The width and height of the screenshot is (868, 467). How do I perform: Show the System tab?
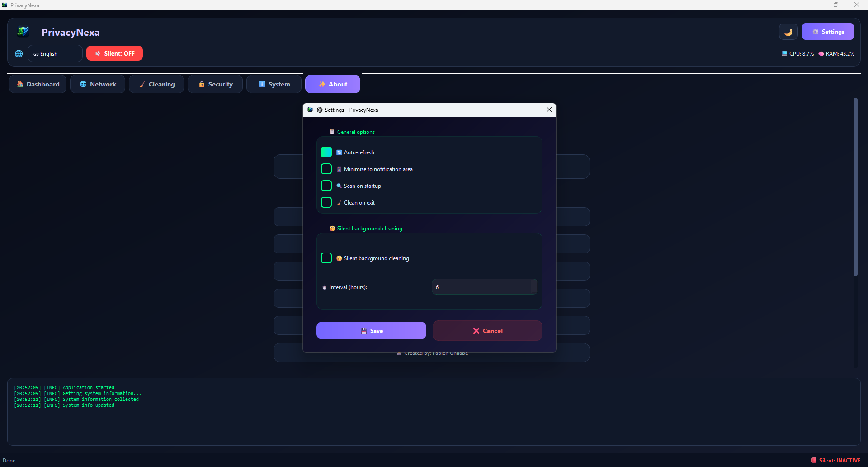(274, 84)
